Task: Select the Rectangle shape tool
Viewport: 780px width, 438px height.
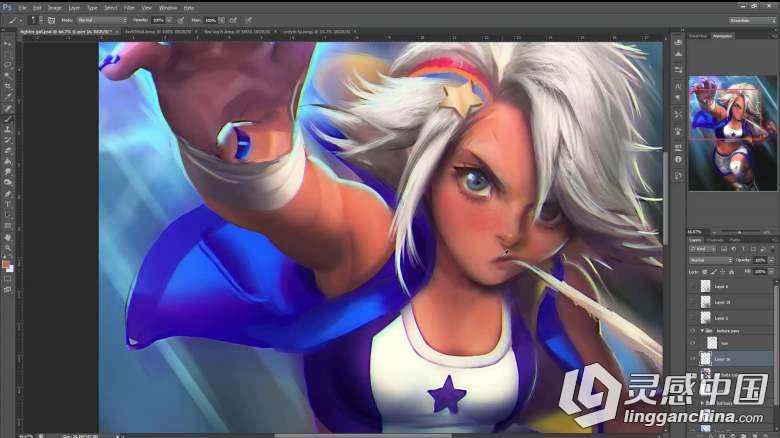Action: pyautogui.click(x=7, y=226)
